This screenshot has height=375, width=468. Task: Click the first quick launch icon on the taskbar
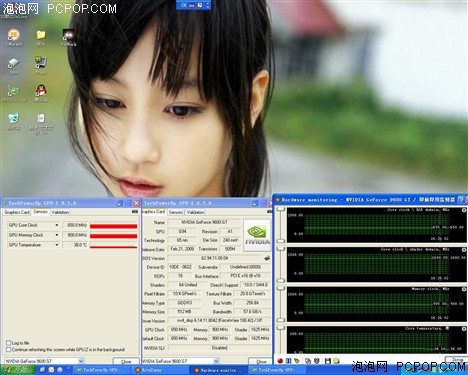(x=43, y=370)
